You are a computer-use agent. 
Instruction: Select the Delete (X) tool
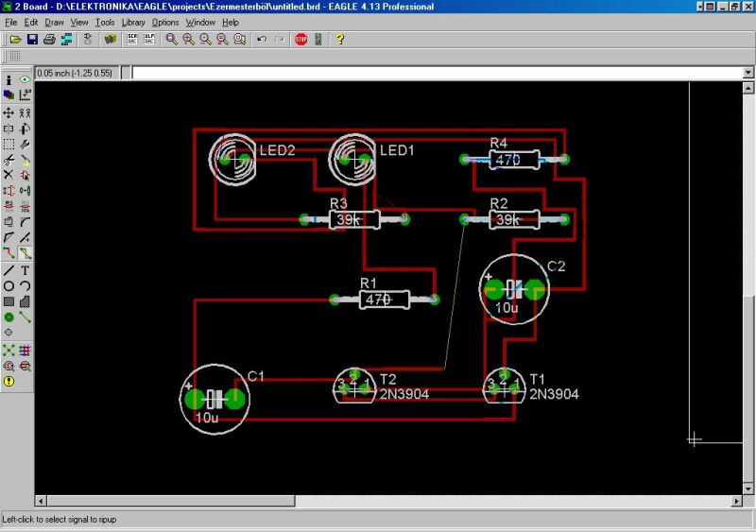(9, 175)
